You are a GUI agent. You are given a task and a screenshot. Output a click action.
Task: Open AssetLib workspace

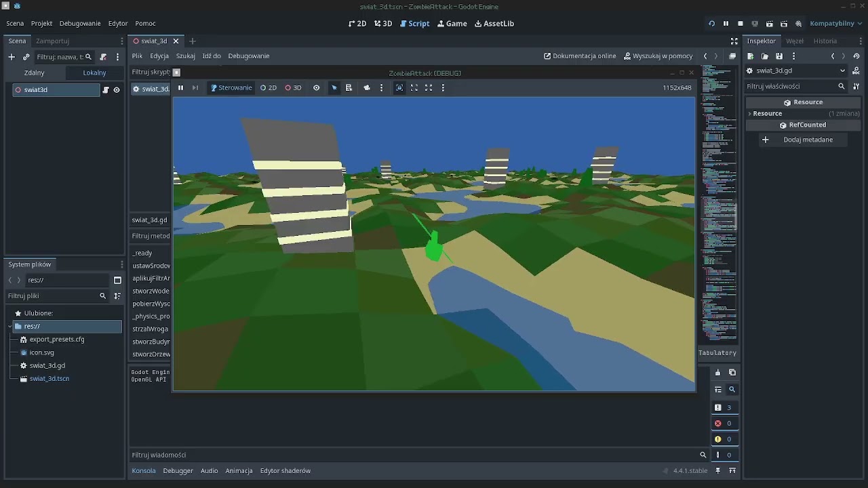(494, 24)
